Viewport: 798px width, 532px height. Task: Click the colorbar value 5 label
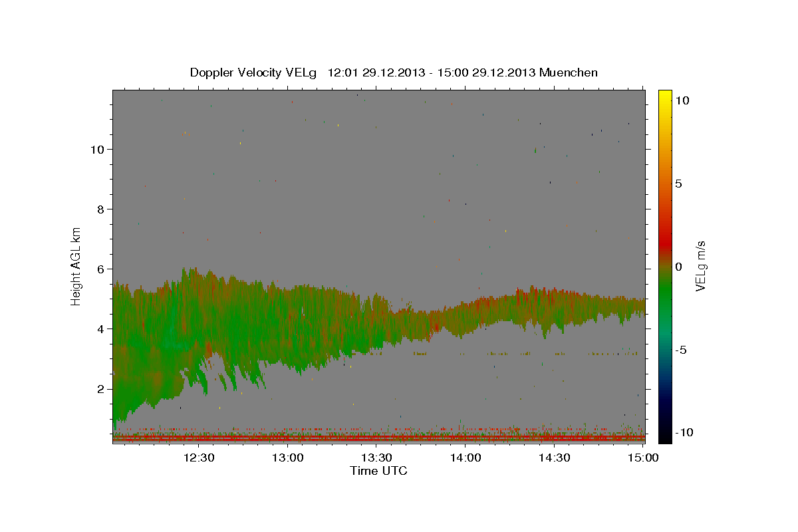coord(678,184)
